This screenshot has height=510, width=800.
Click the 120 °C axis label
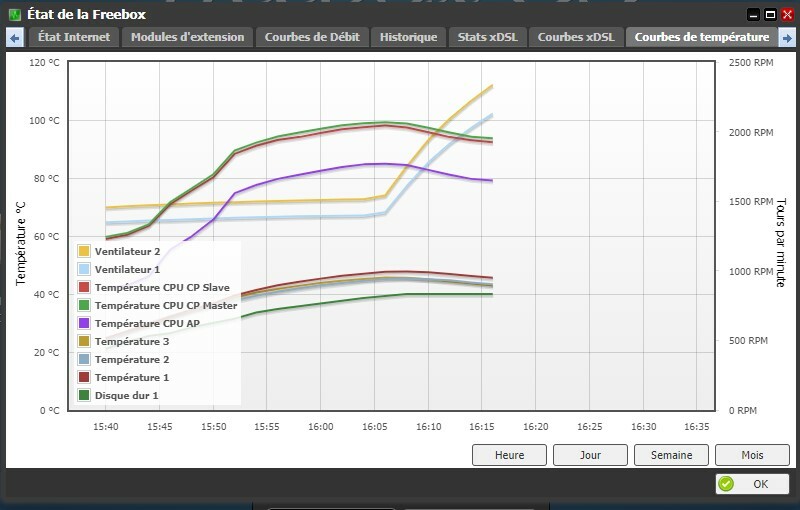pos(44,63)
